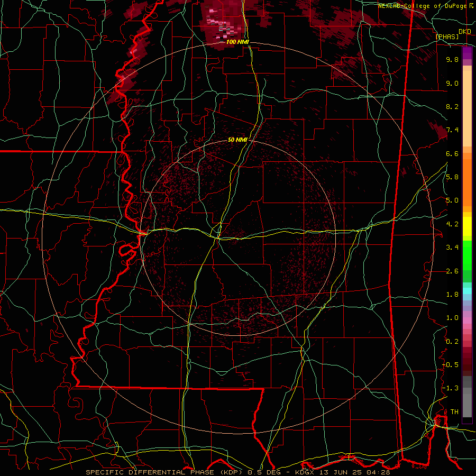
Task: Click the pink radar echo near the 100 NMI label
Action: pos(223,24)
